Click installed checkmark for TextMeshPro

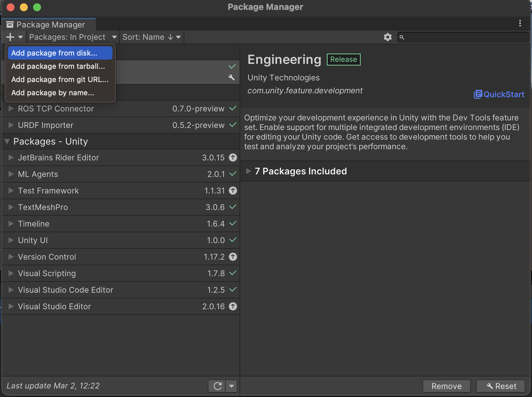(233, 207)
